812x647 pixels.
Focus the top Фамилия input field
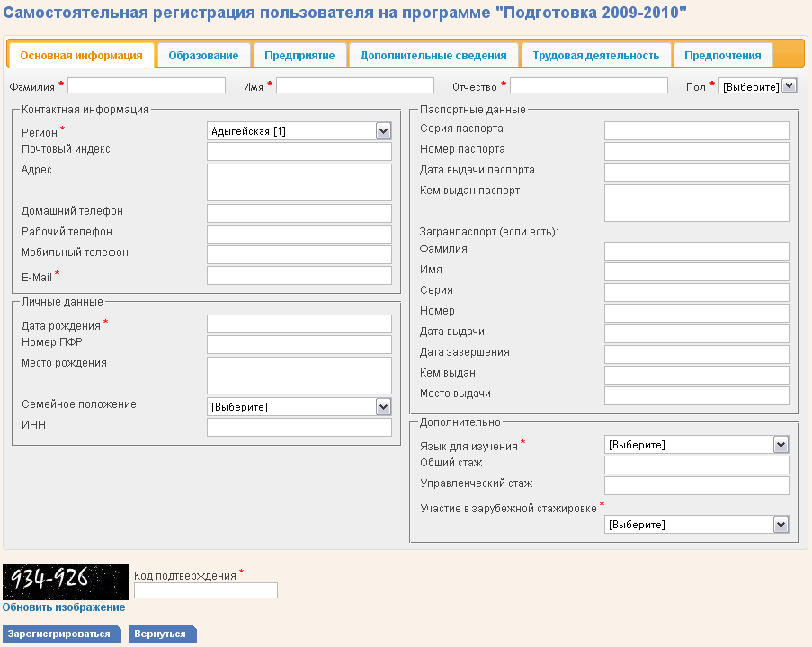tap(147, 85)
